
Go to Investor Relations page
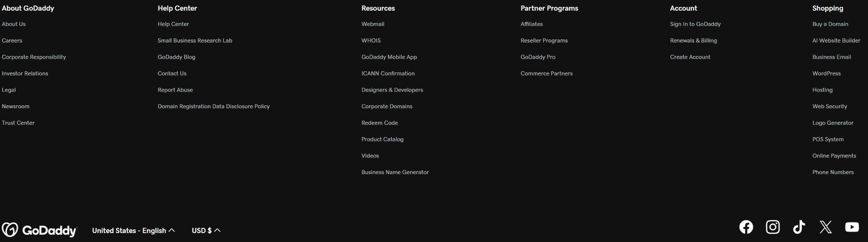tap(25, 73)
